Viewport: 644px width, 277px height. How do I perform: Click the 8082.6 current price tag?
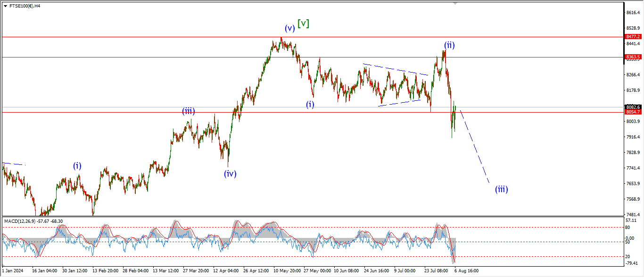633,107
